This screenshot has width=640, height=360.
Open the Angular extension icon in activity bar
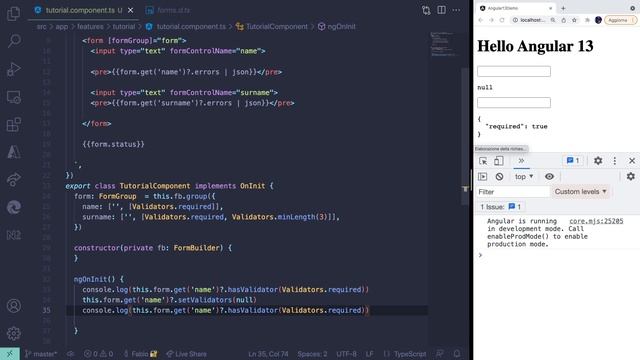click(13, 152)
